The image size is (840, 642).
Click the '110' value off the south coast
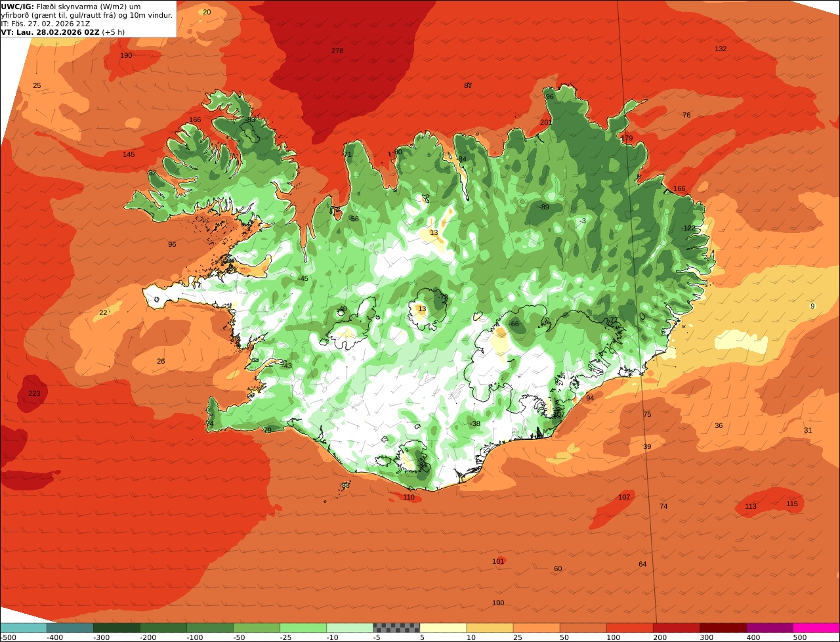point(409,497)
